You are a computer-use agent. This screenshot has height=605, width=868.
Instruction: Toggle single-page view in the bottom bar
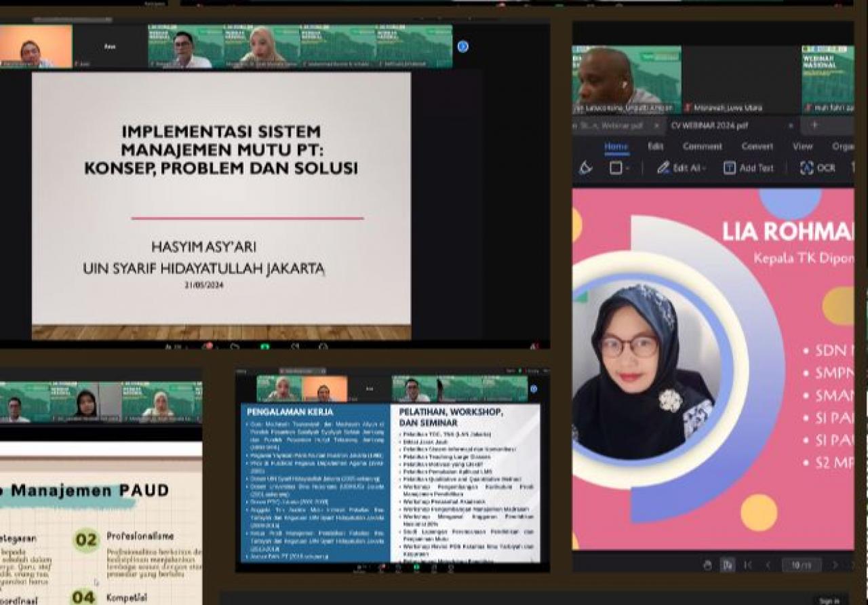tap(727, 565)
